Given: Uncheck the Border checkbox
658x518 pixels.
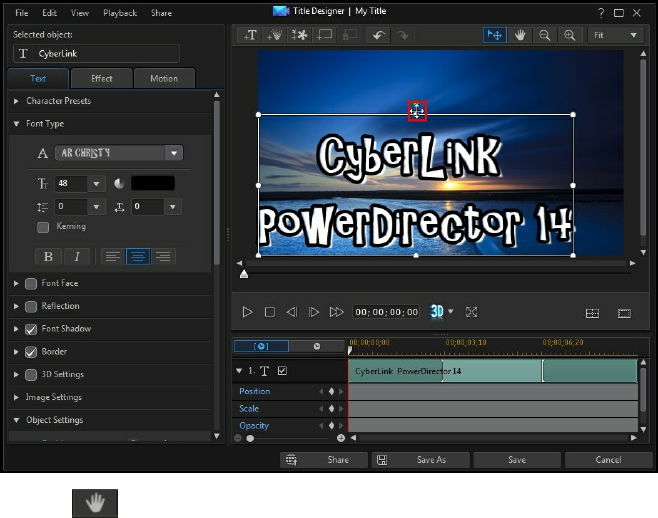Looking at the screenshot, I should pos(31,352).
